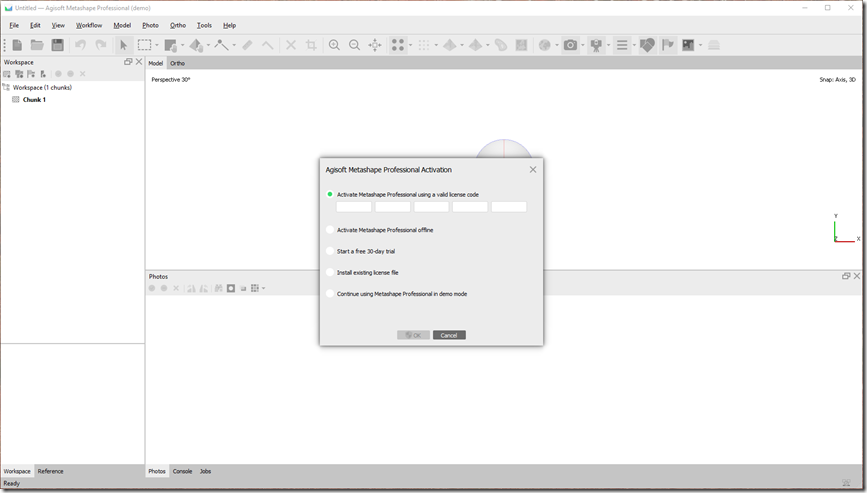Open the show cameras dropdown arrow

coord(583,46)
